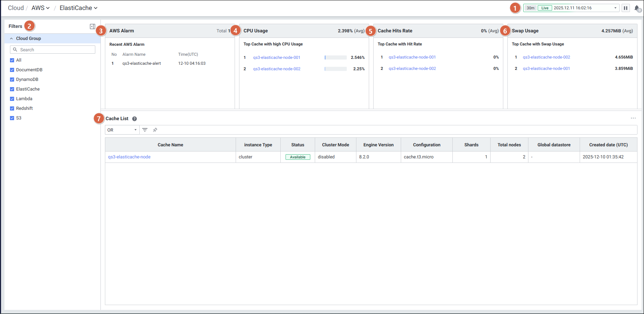Uncheck the All cloud group checkbox
Screen dimensions: 644x314
coord(12,60)
